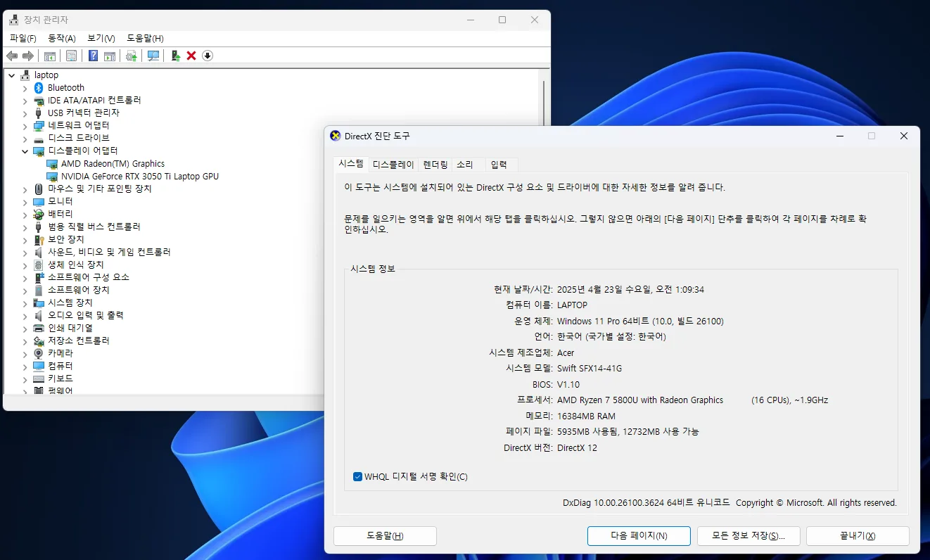Click the Forward arrow in Device Manager toolbar
The width and height of the screenshot is (930, 560).
tap(28, 56)
